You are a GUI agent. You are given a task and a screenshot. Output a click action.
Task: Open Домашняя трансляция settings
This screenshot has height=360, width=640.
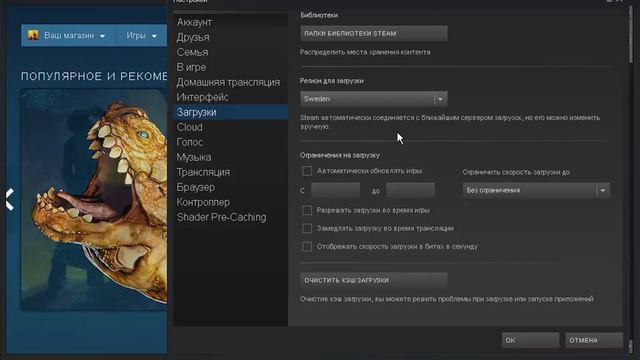tap(230, 82)
